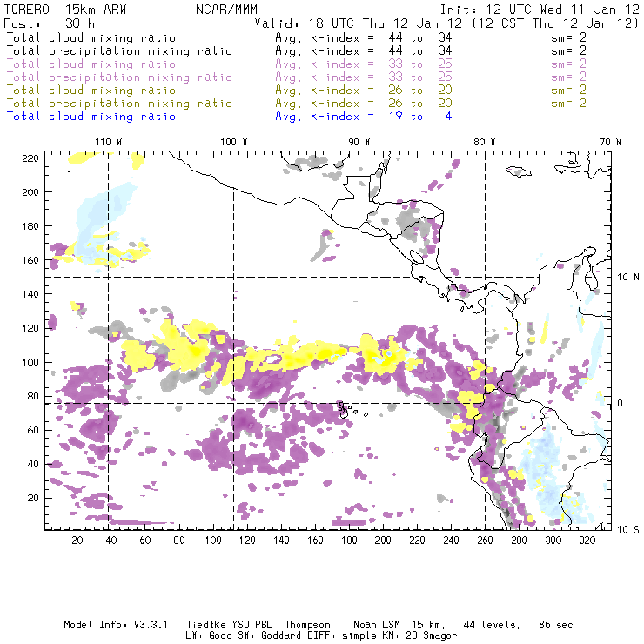The width and height of the screenshot is (644, 644).
Task: Click olive "Avg. k-index = 26 to 20" for precipitation row
Action: (x=364, y=104)
